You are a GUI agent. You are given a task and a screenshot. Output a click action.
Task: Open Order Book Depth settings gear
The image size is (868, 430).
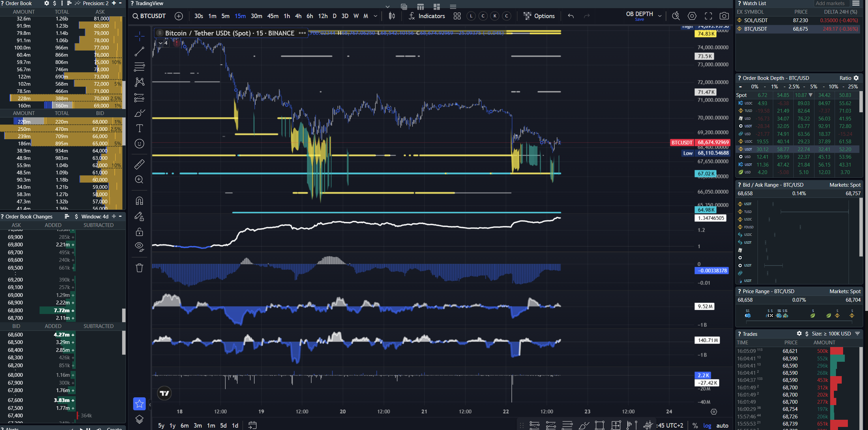tap(856, 78)
